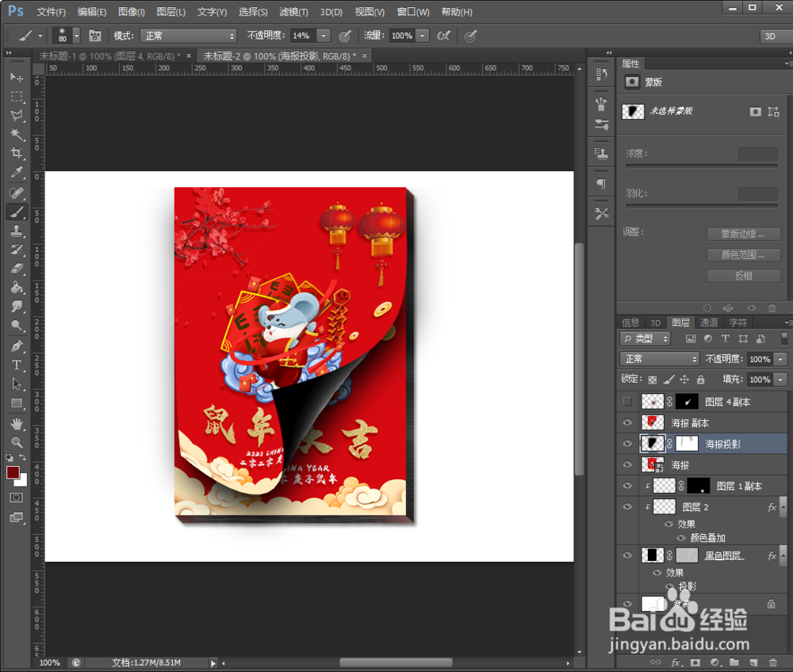Select the Rectangle shape tool
Viewport: 793px width, 672px height.
17,403
